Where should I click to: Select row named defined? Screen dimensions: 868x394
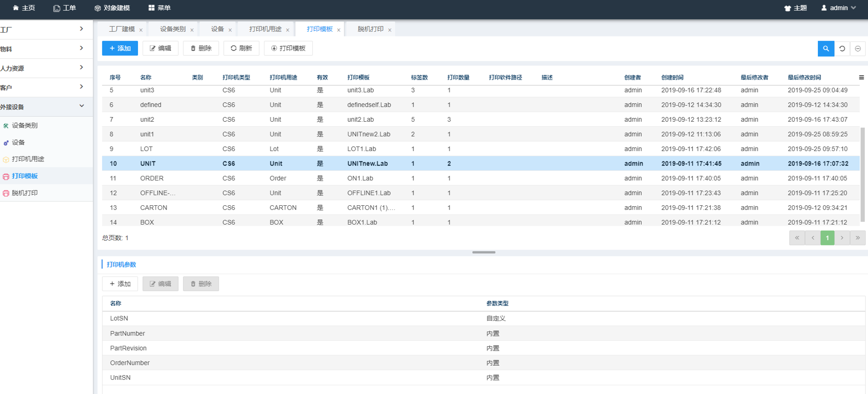(481, 105)
